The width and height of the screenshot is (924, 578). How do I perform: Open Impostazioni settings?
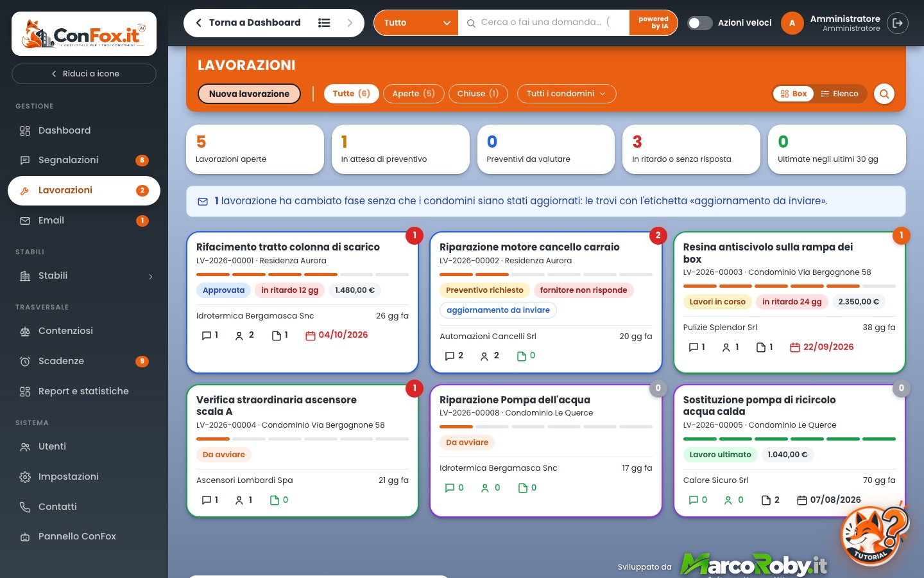[84, 477]
